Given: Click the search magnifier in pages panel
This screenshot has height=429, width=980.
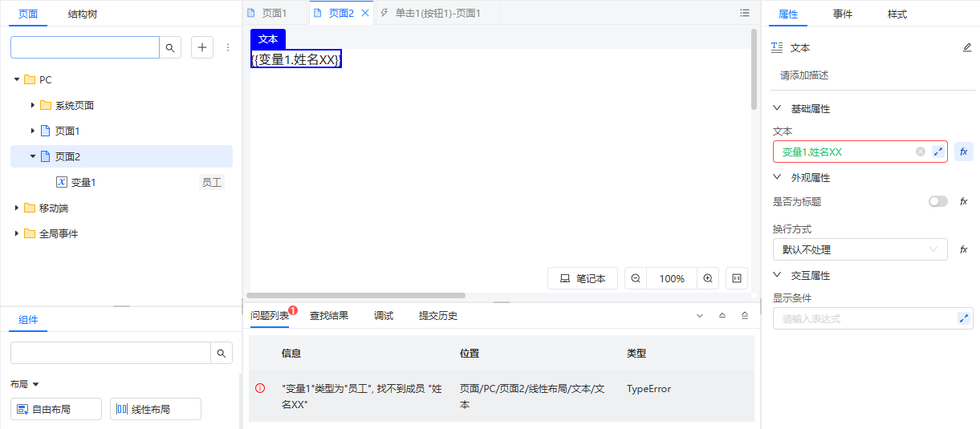Looking at the screenshot, I should 170,48.
